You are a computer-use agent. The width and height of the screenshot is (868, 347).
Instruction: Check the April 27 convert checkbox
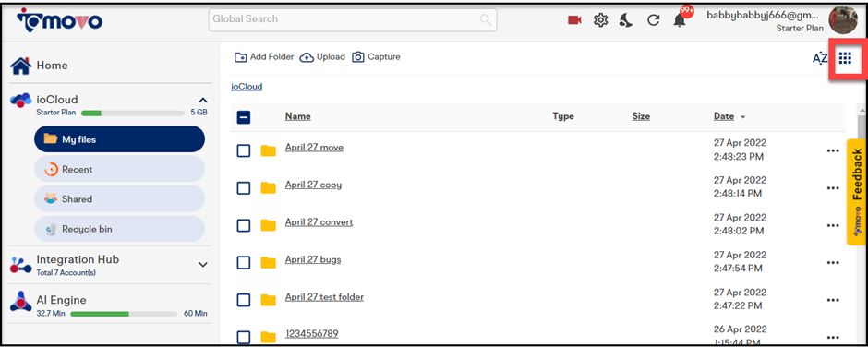click(x=244, y=226)
